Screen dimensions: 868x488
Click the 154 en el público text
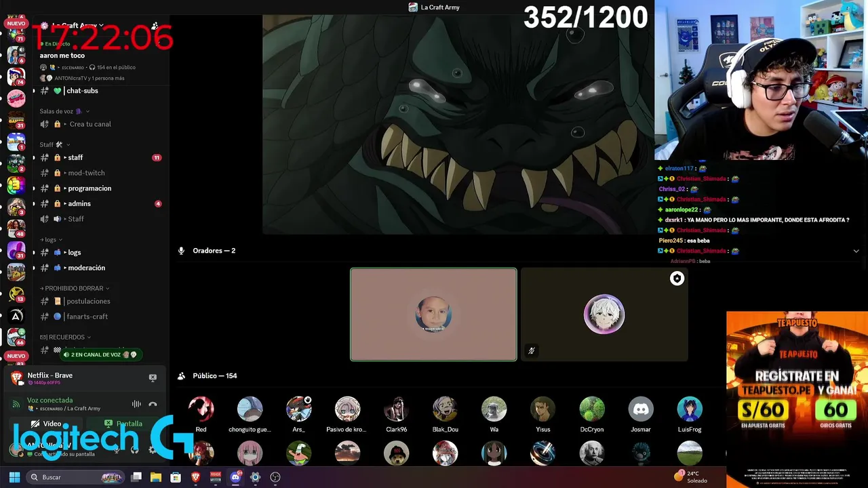pyautogui.click(x=116, y=67)
